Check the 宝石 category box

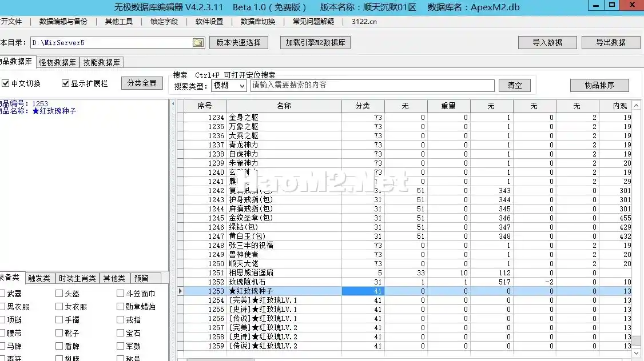[x=120, y=332]
